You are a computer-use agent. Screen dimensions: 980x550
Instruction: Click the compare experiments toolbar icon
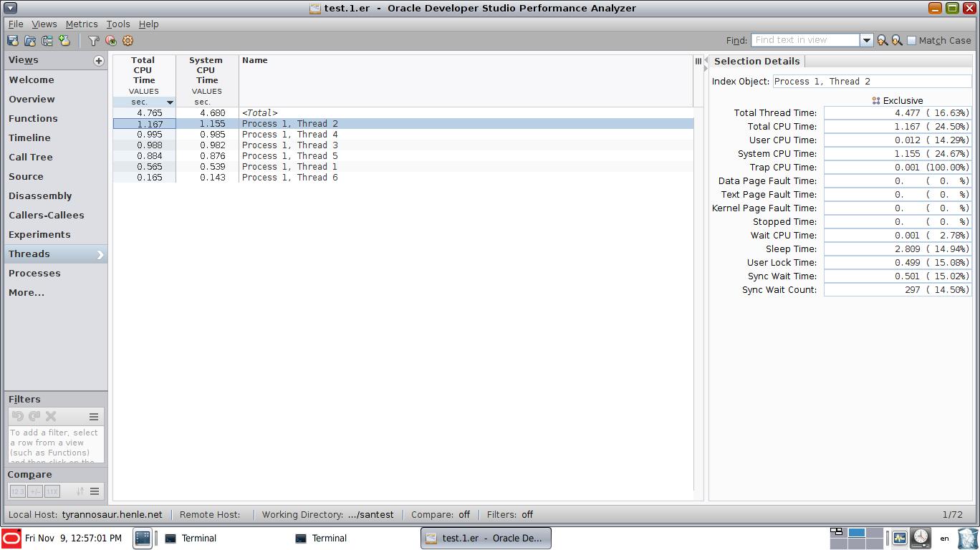coord(47,41)
